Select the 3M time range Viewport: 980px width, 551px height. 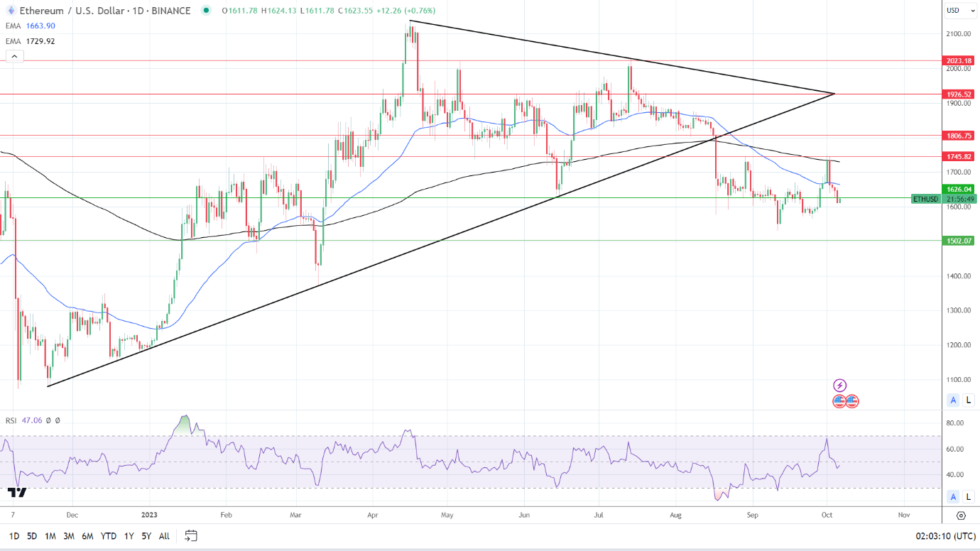69,536
